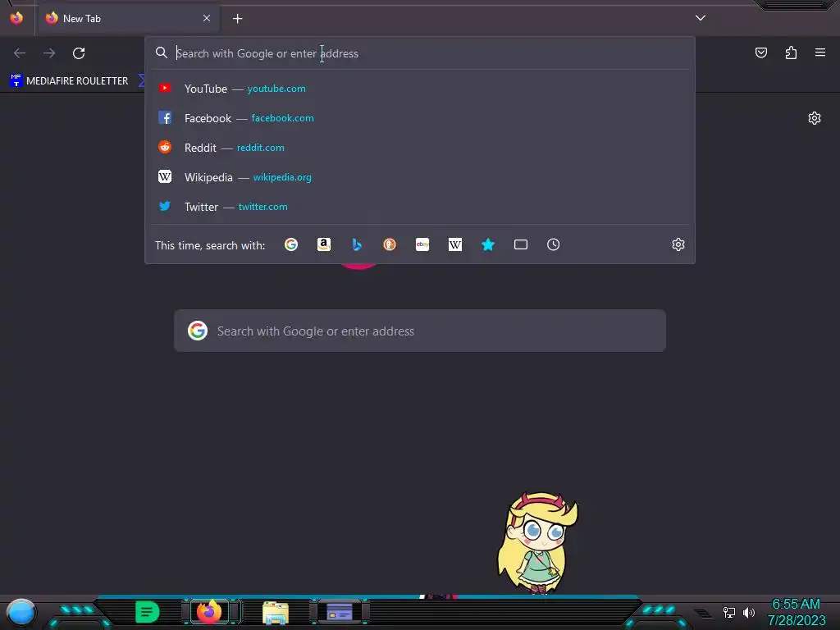
Task: Click magnifier icon in address bar
Action: coord(162,52)
